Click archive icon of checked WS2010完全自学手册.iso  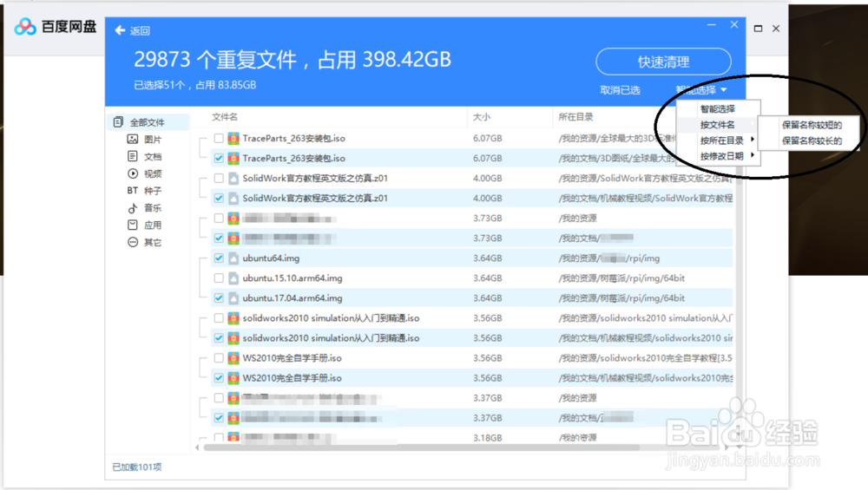(233, 378)
